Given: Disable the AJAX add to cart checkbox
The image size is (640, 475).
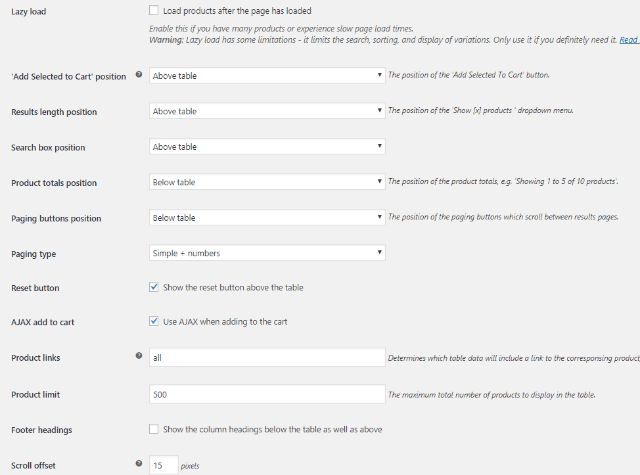Looking at the screenshot, I should 154,321.
